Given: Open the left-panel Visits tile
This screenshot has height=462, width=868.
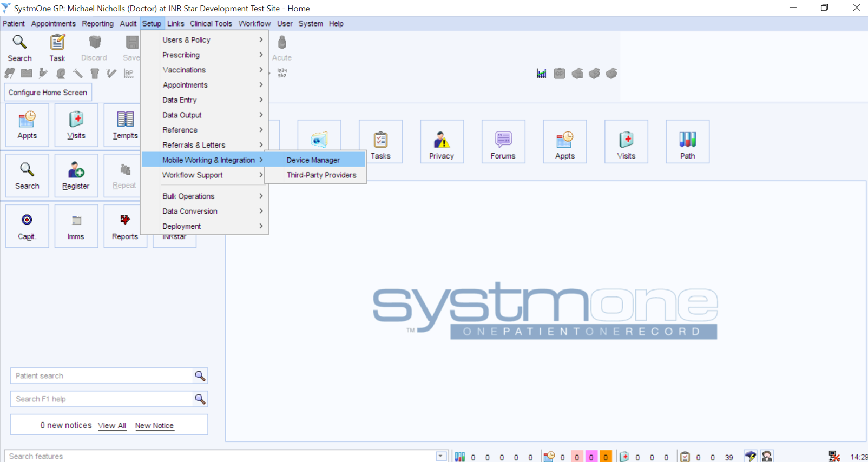Looking at the screenshot, I should coord(76,125).
